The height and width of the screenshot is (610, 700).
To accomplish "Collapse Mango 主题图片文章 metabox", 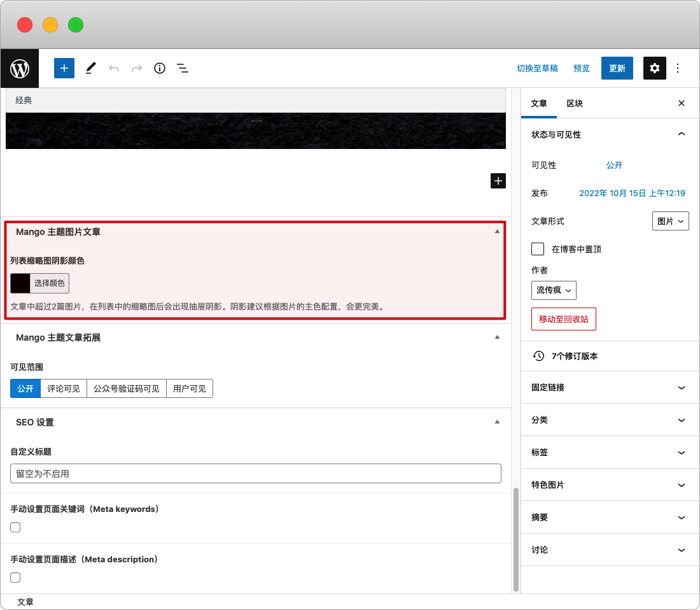I will [497, 231].
